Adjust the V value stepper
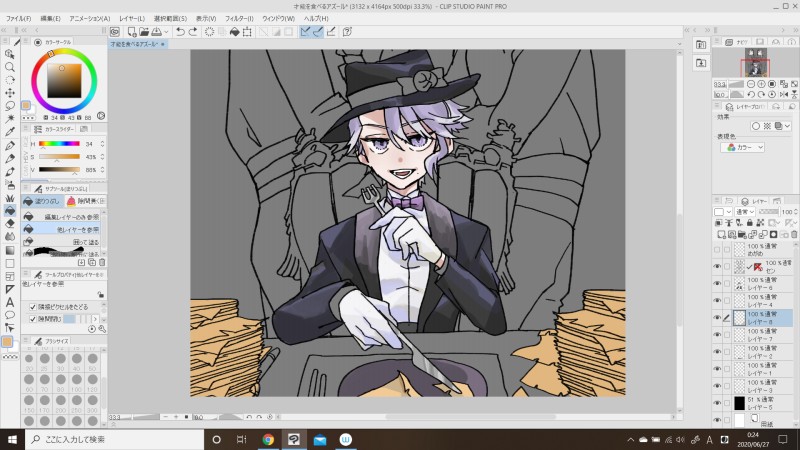The width and height of the screenshot is (800, 450). (102, 169)
